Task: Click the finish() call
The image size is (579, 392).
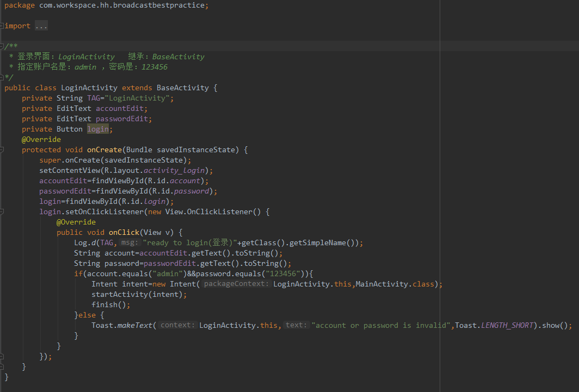Action: click(109, 304)
